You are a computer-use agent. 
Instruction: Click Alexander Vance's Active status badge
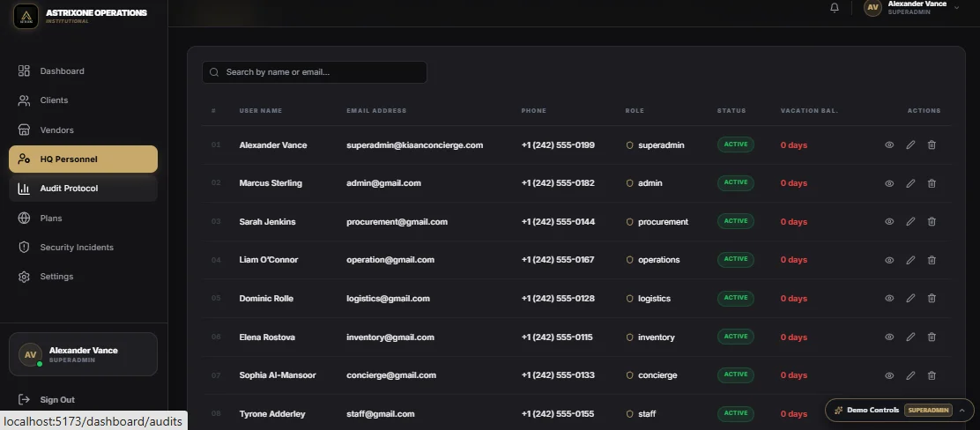pos(736,145)
